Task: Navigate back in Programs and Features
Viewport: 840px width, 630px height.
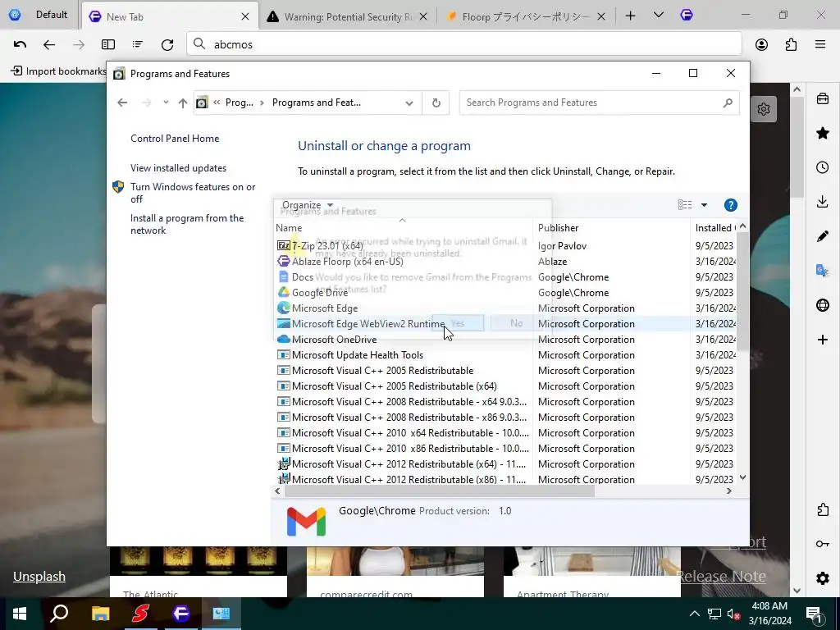Action: point(123,103)
